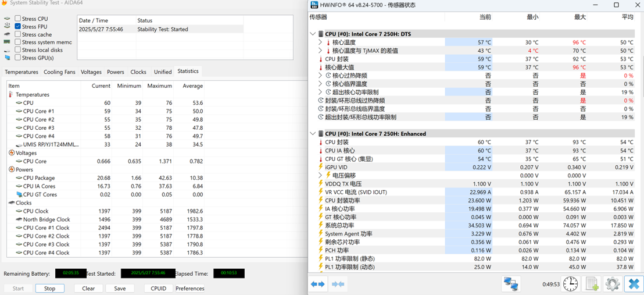Click the orange icon next to Powers in AIDA64
This screenshot has height=295, width=644.
[x=12, y=169]
